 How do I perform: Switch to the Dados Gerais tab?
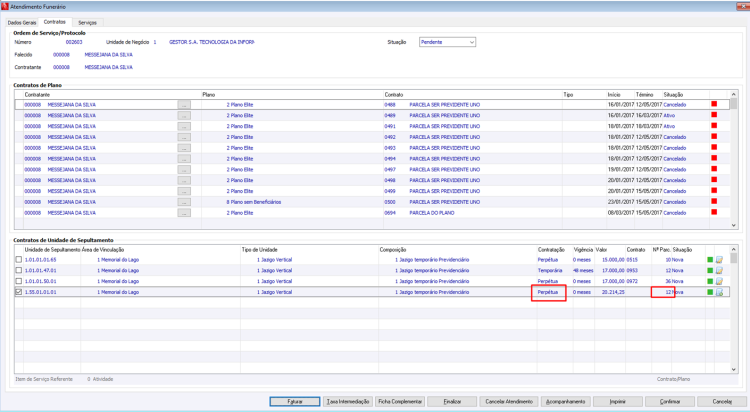(x=22, y=22)
